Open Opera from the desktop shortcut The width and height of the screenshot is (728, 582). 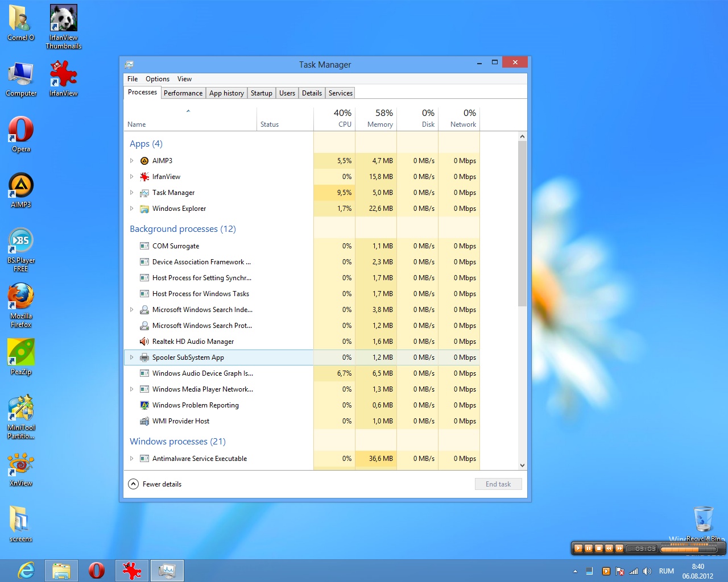pyautogui.click(x=21, y=134)
